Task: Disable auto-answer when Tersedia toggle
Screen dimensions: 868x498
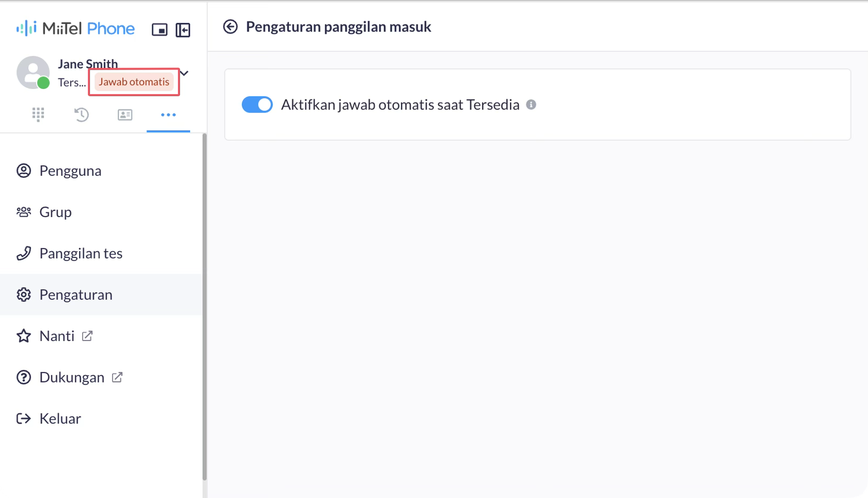Action: [257, 105]
